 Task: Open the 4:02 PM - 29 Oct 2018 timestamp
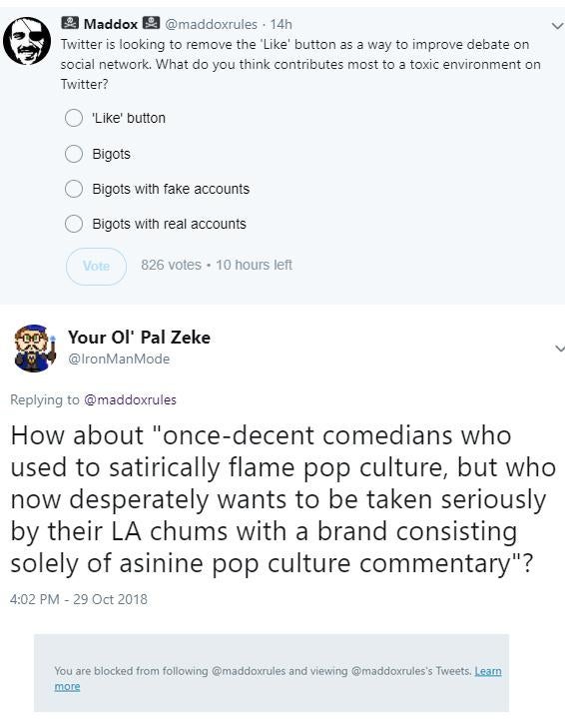(x=79, y=599)
